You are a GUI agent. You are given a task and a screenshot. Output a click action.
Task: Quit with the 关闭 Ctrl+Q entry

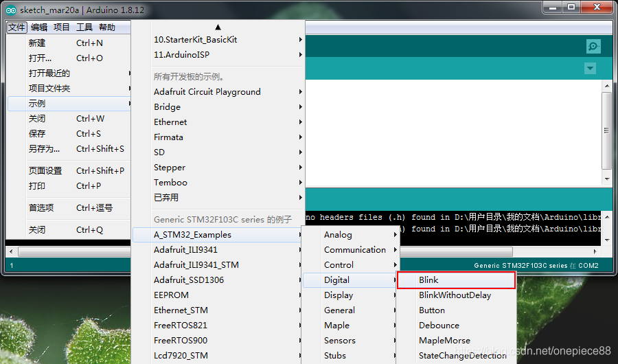coord(69,230)
